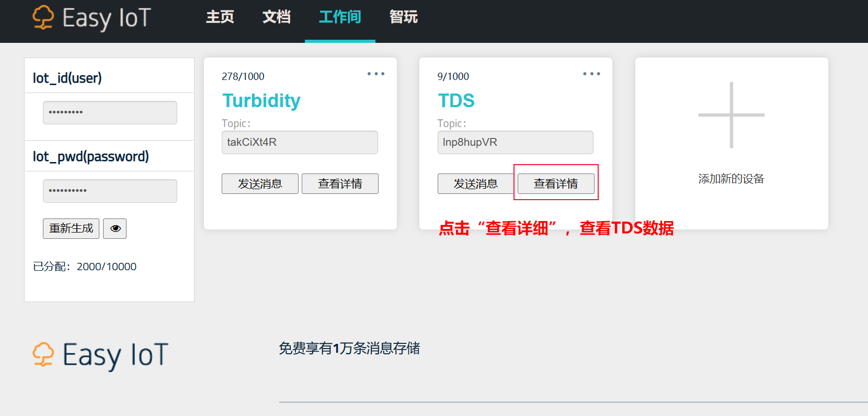The width and height of the screenshot is (868, 416).
Task: Click the 重新生成 regenerate button
Action: pyautogui.click(x=71, y=228)
